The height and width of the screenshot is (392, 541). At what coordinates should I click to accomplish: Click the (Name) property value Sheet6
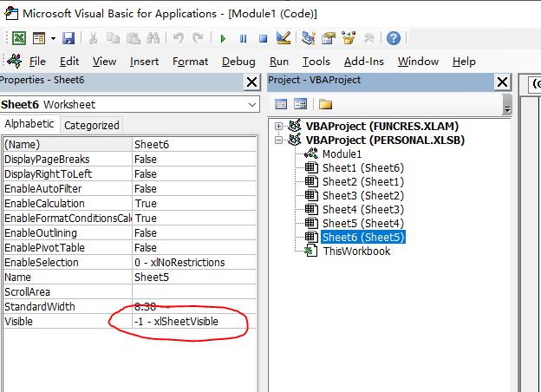(x=194, y=145)
